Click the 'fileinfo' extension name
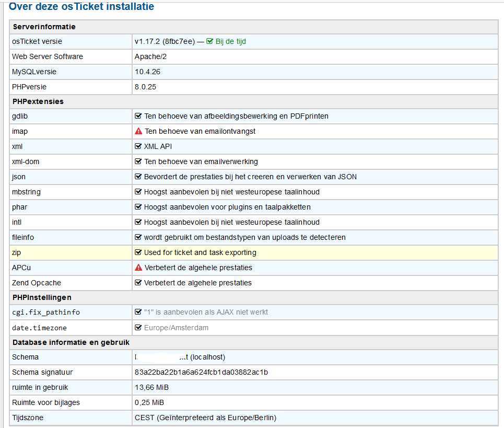The image size is (504, 428). point(23,237)
